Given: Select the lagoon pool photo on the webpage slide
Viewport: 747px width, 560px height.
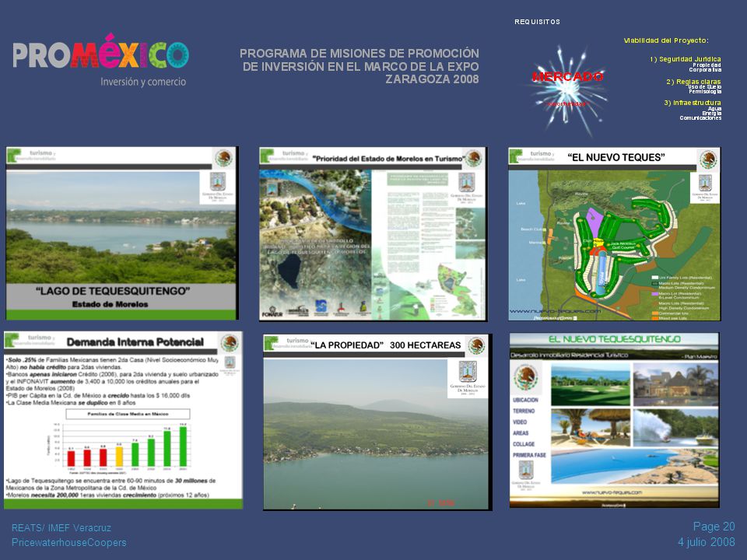Looking at the screenshot, I should click(x=634, y=466).
